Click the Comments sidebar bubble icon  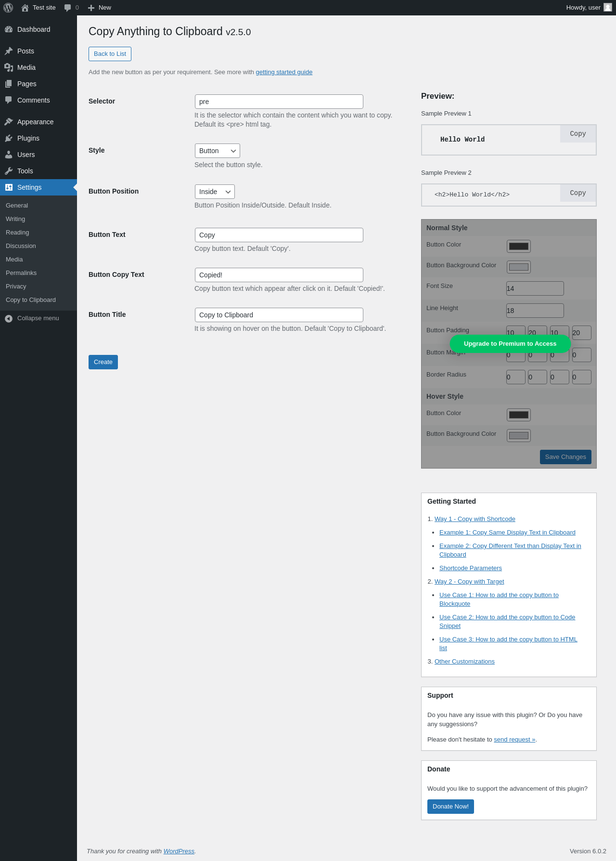click(9, 100)
